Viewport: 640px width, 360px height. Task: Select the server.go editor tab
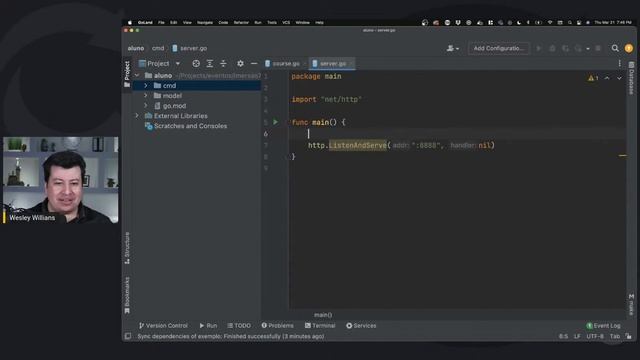point(332,63)
